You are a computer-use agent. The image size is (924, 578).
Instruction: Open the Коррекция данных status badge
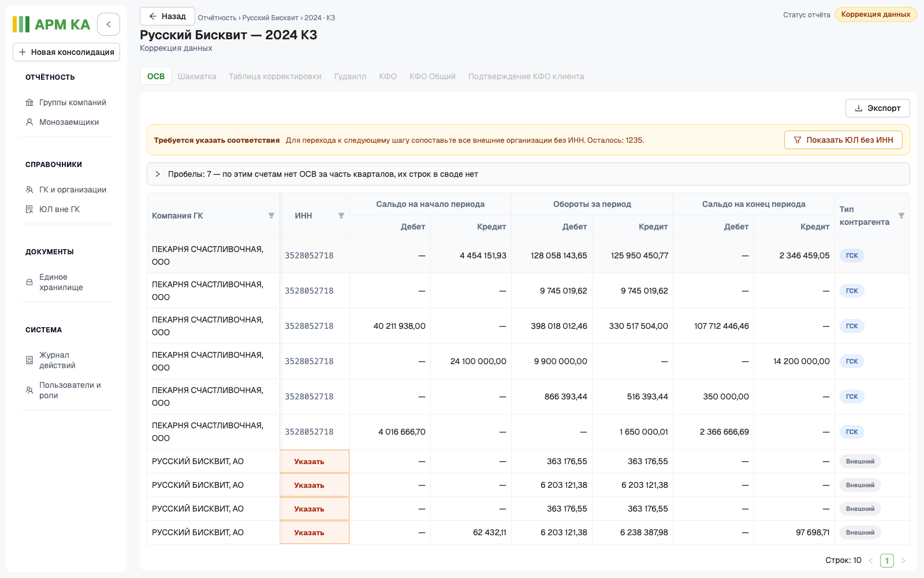[875, 14]
